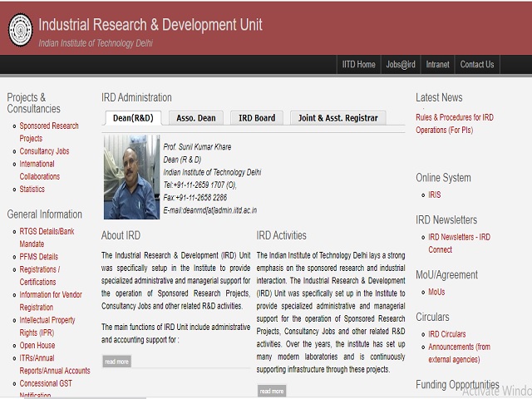The height and width of the screenshot is (399, 532).
Task: Click the Industrial Research & Development Unit title
Action: (150, 25)
